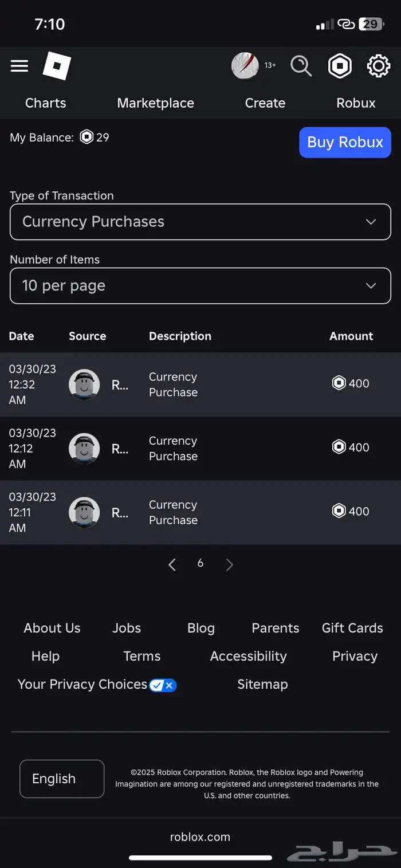
Task: Go to previous page arrow
Action: tap(172, 565)
